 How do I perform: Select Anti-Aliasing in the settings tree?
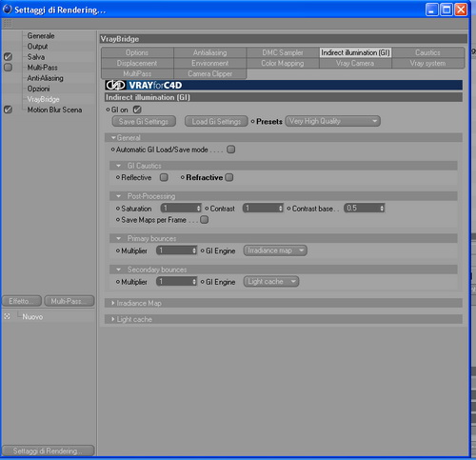pos(45,78)
